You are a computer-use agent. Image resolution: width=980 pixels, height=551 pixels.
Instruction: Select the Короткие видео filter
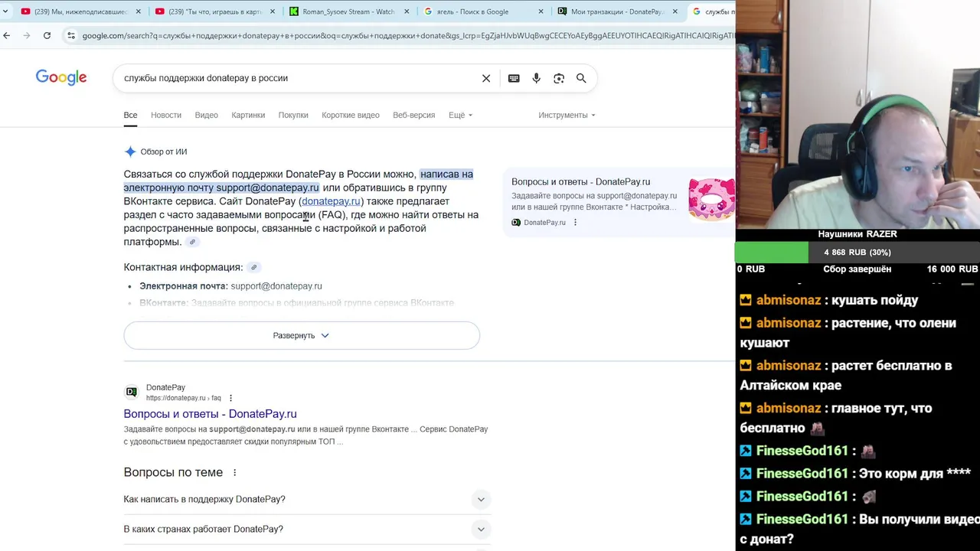[x=351, y=115]
